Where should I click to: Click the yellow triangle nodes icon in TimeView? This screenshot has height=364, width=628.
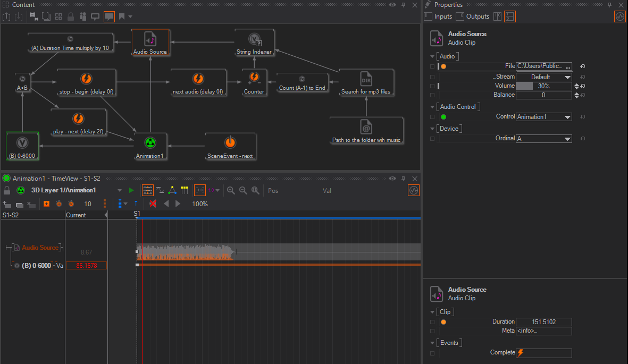172,190
